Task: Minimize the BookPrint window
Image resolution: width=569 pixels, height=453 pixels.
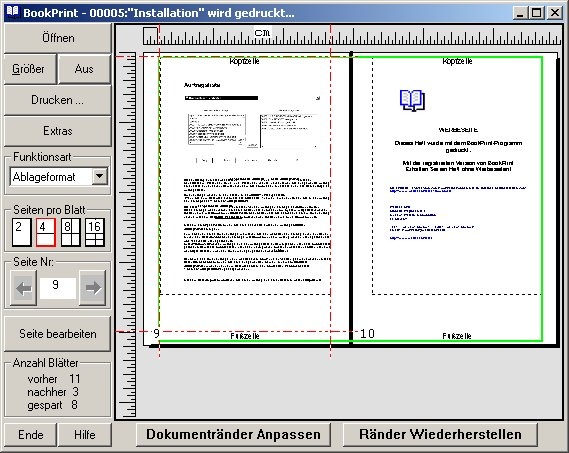Action: coord(520,13)
